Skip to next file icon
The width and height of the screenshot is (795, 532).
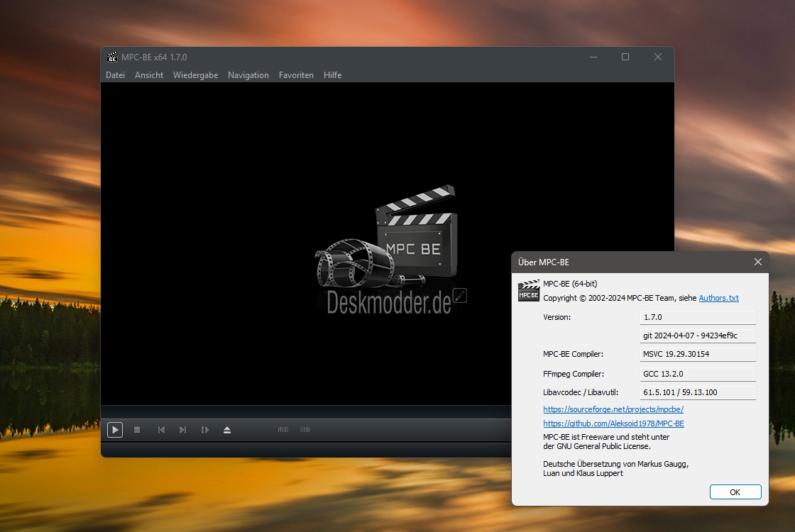click(183, 430)
